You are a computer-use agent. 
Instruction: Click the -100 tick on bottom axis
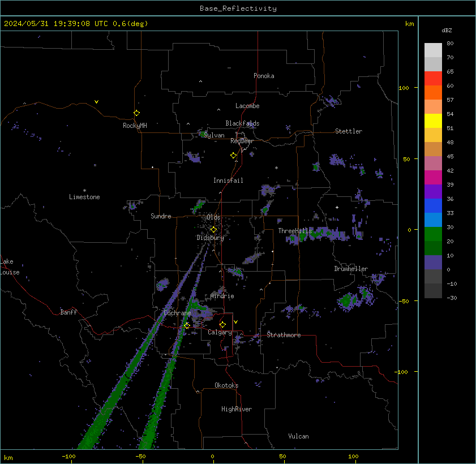click(x=68, y=457)
